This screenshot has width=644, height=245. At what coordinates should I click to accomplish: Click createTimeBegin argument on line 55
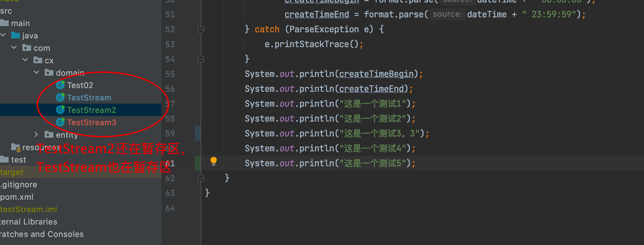click(376, 74)
